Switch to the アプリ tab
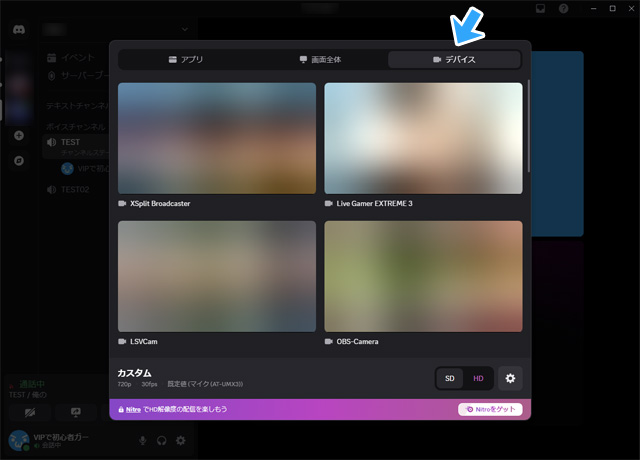Screen dimensions: 640x460 click(x=186, y=60)
